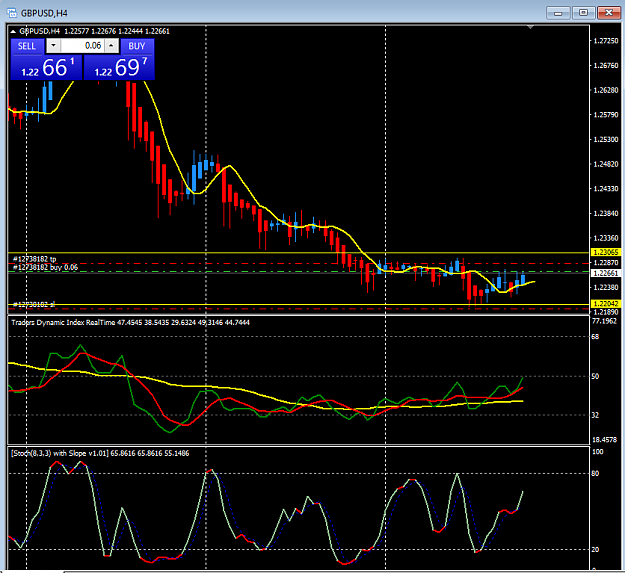Click the 20 level on Stochastic scale

coord(595,549)
